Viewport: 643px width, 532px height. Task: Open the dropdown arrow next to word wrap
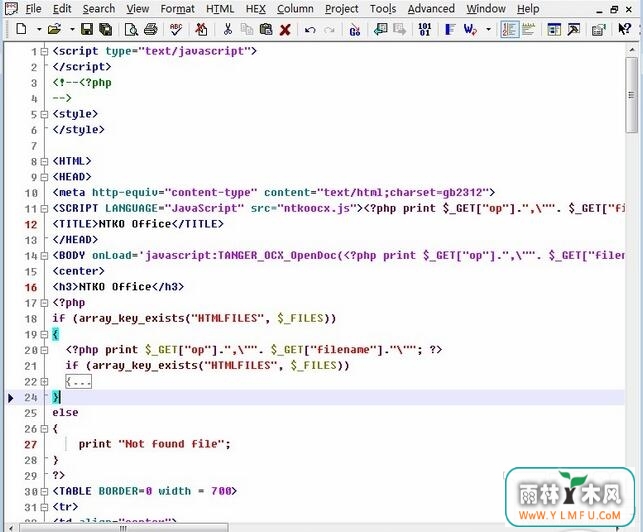[x=488, y=29]
